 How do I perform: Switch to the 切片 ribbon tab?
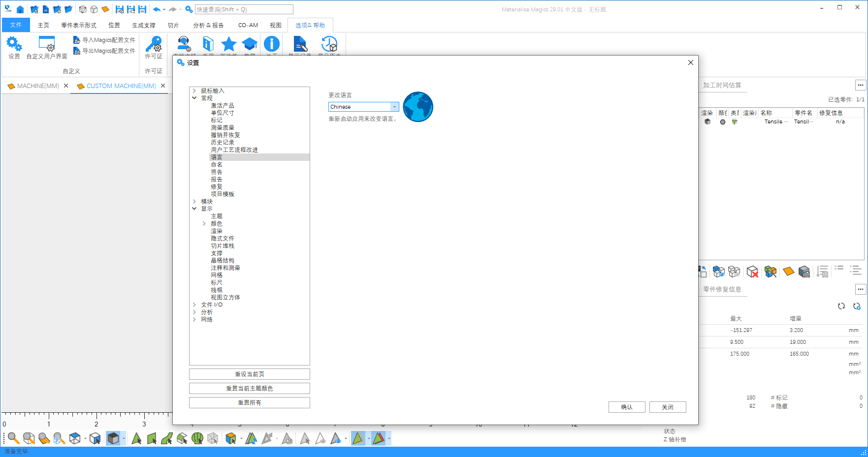click(173, 25)
